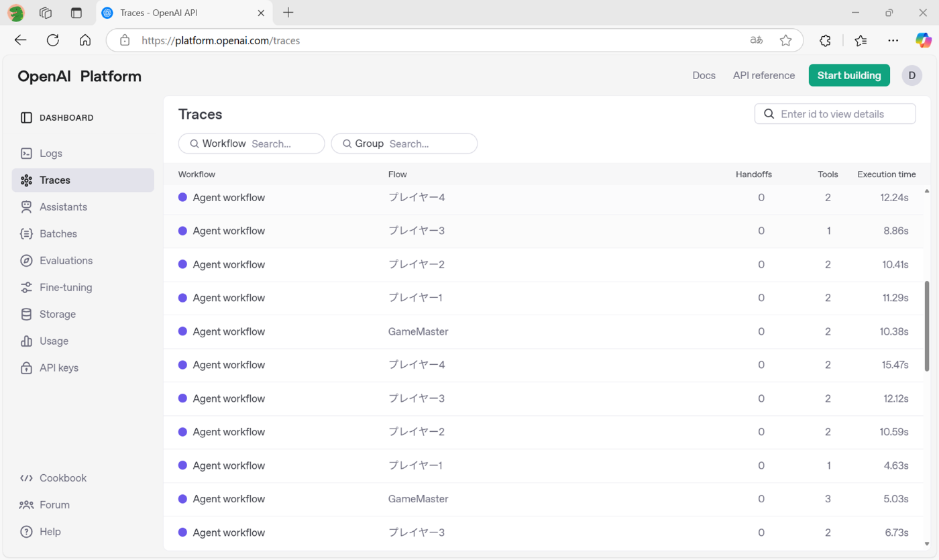Open the trace taking 11.29s
939x560 pixels.
[x=543, y=298]
